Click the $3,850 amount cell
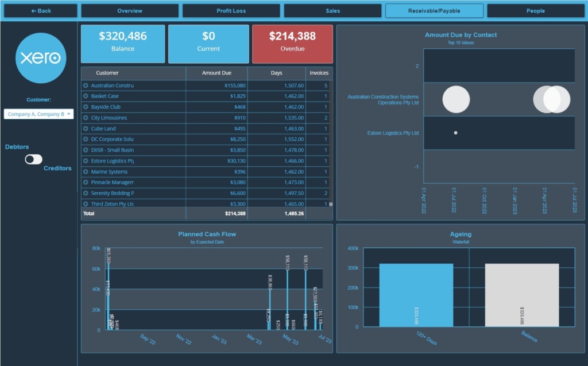This screenshot has height=366, width=588. pos(238,150)
